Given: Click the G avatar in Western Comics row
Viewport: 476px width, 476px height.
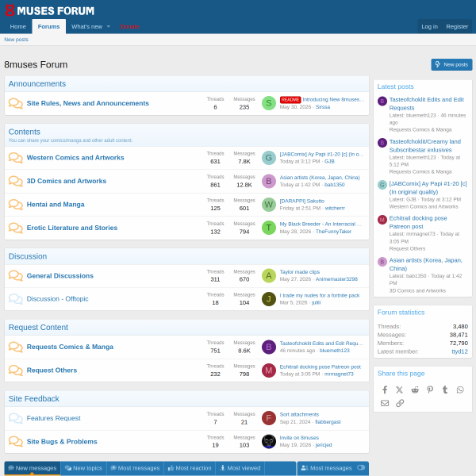Looking at the screenshot, I should click(x=269, y=158).
